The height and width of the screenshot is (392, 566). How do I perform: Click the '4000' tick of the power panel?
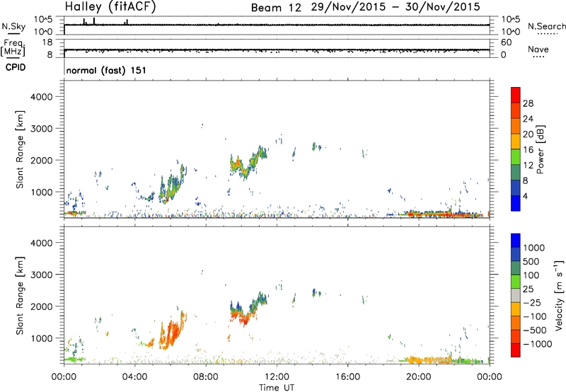tap(42, 97)
